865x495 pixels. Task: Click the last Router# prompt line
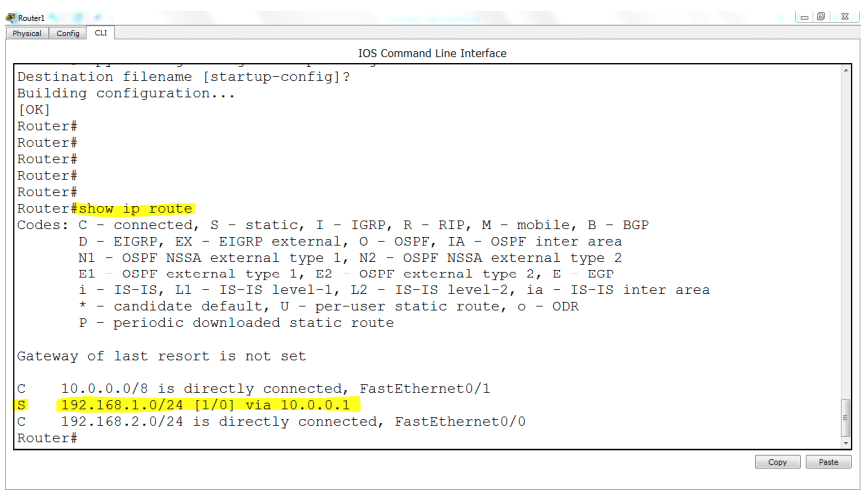click(47, 438)
